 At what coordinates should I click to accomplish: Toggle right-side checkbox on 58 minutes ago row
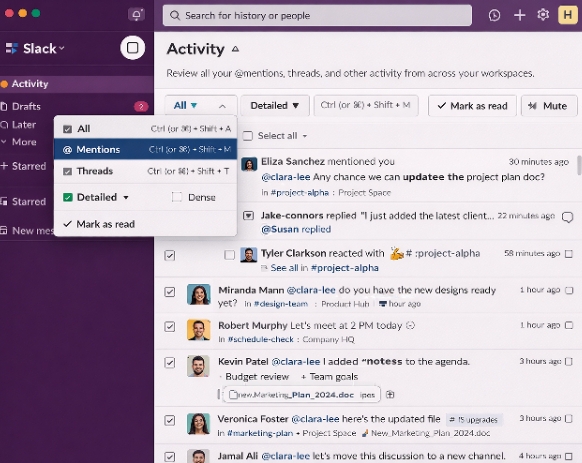[x=569, y=254]
